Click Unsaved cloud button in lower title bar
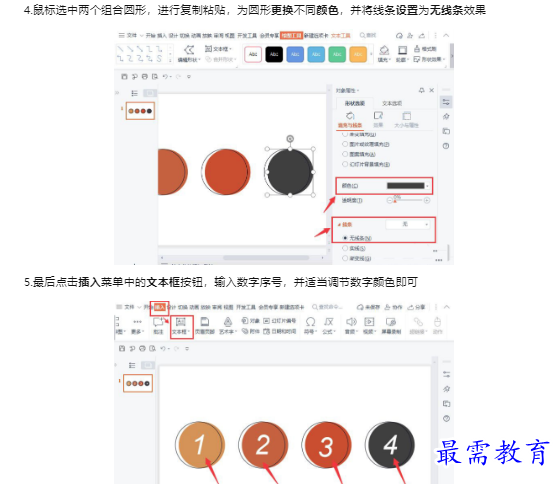Image resolution: width=558 pixels, height=484 pixels. [368, 307]
